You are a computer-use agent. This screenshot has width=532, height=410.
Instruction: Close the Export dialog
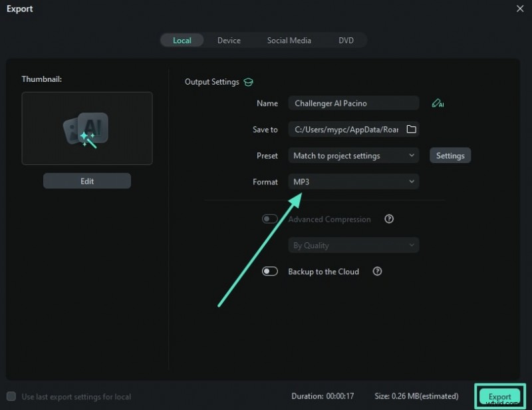519,9
